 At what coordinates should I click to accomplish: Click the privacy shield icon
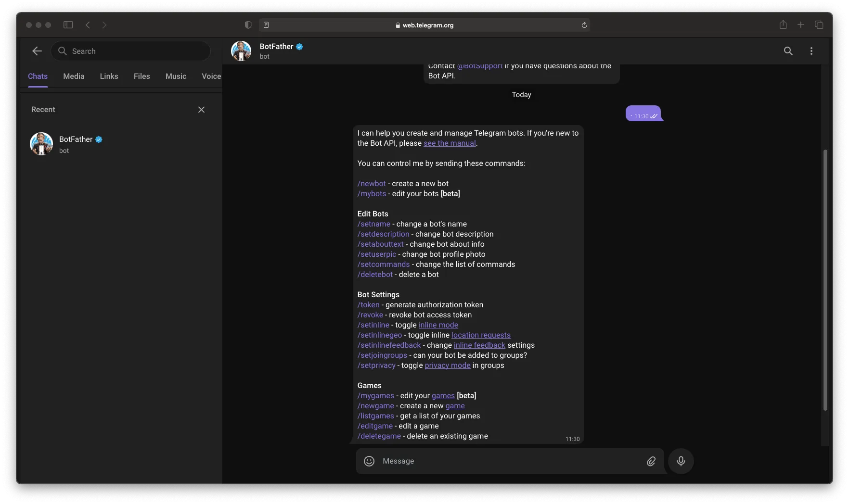pos(248,25)
